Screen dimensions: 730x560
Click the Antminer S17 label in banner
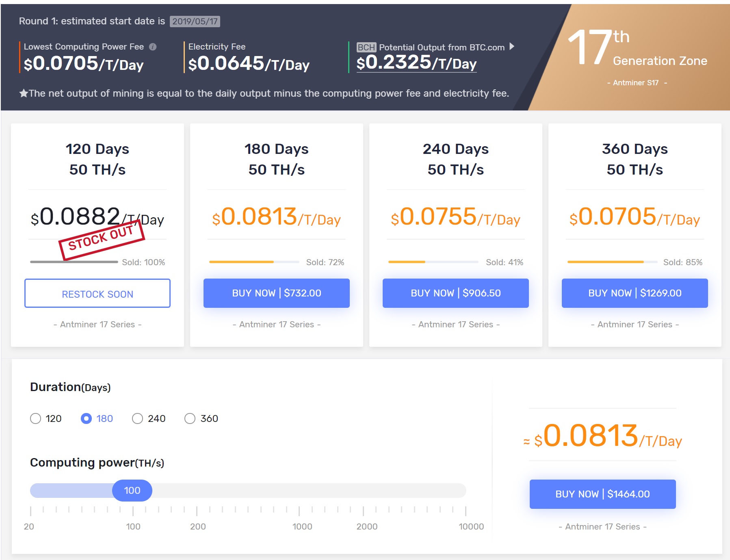[636, 83]
